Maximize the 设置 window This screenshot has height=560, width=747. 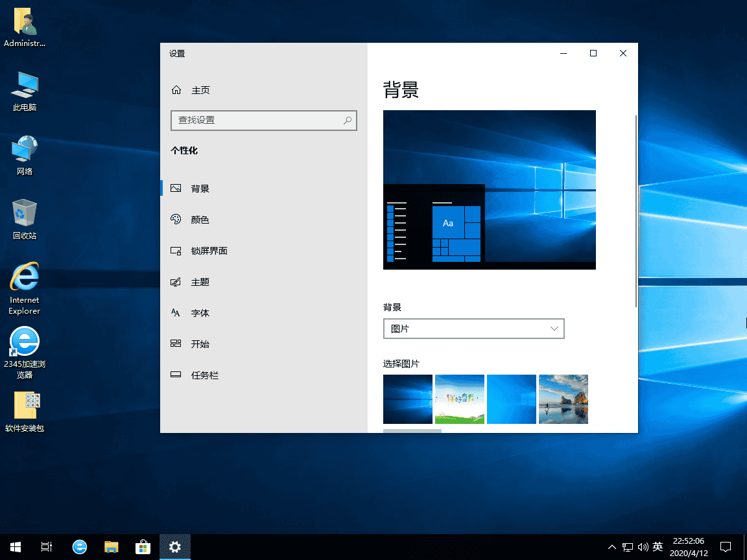[x=593, y=53]
